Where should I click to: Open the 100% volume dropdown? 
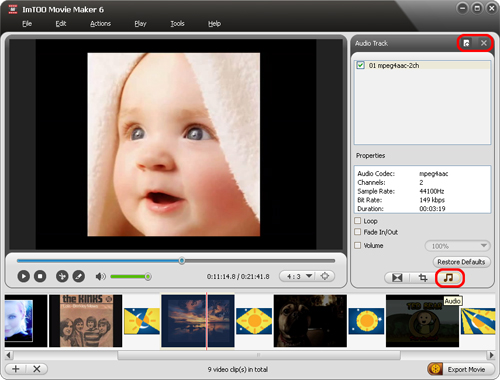tap(457, 246)
